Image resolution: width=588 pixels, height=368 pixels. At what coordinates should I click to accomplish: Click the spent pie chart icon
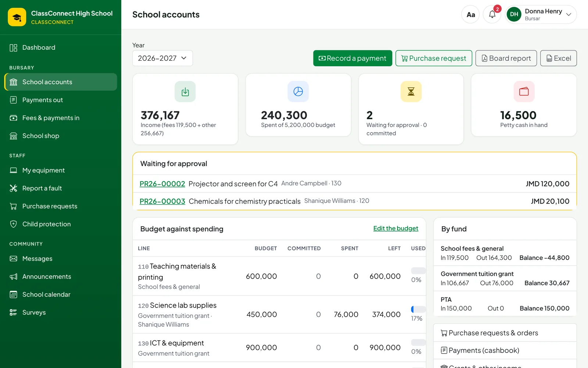tap(298, 92)
